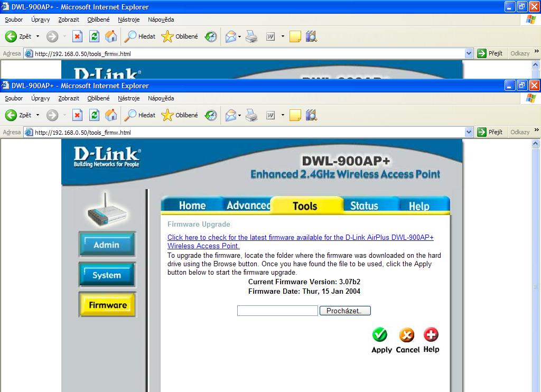The height and width of the screenshot is (392, 541).
Task: Print the page from rear window toolbar
Action: click(251, 36)
